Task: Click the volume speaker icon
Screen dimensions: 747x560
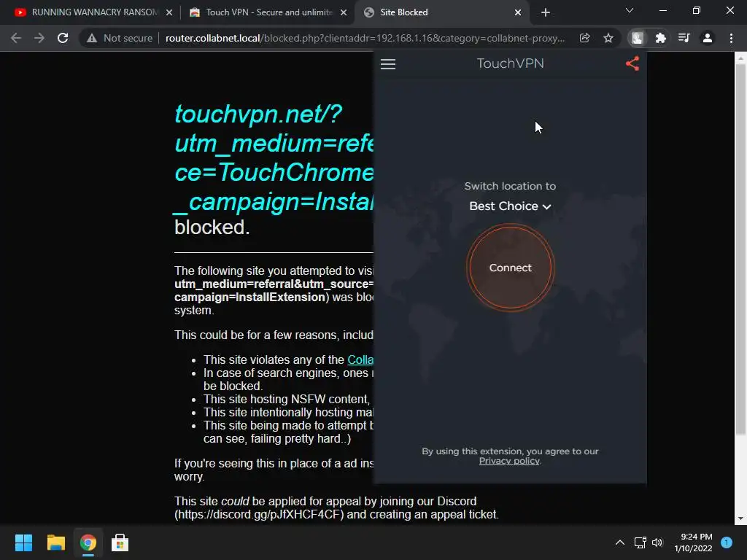Action: [x=657, y=542]
